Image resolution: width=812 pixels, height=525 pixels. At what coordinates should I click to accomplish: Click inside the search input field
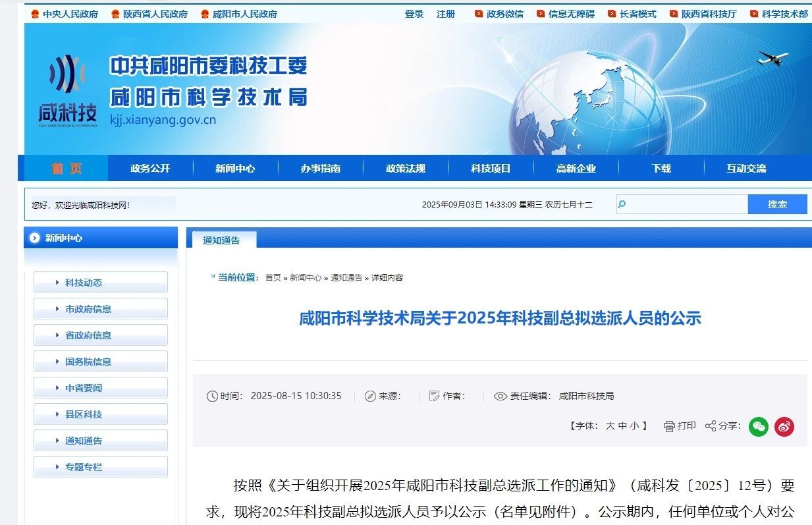tap(685, 204)
